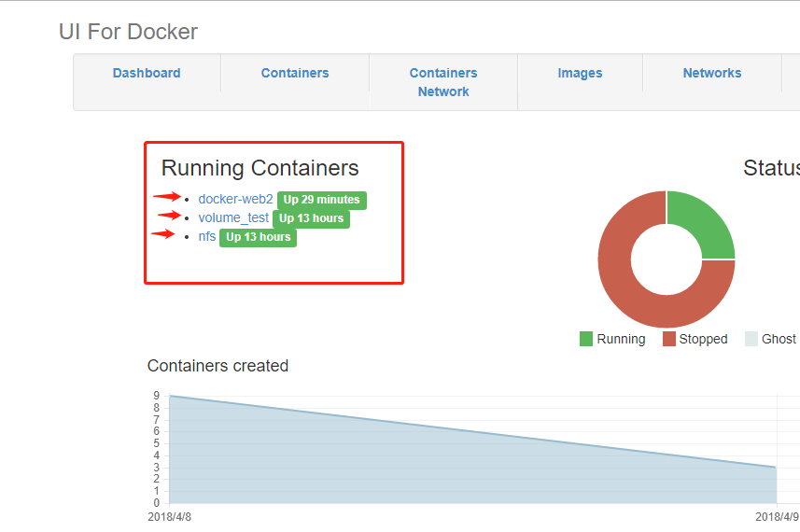Click red Stopped legend swatch
The width and height of the screenshot is (800, 532).
coord(669,339)
